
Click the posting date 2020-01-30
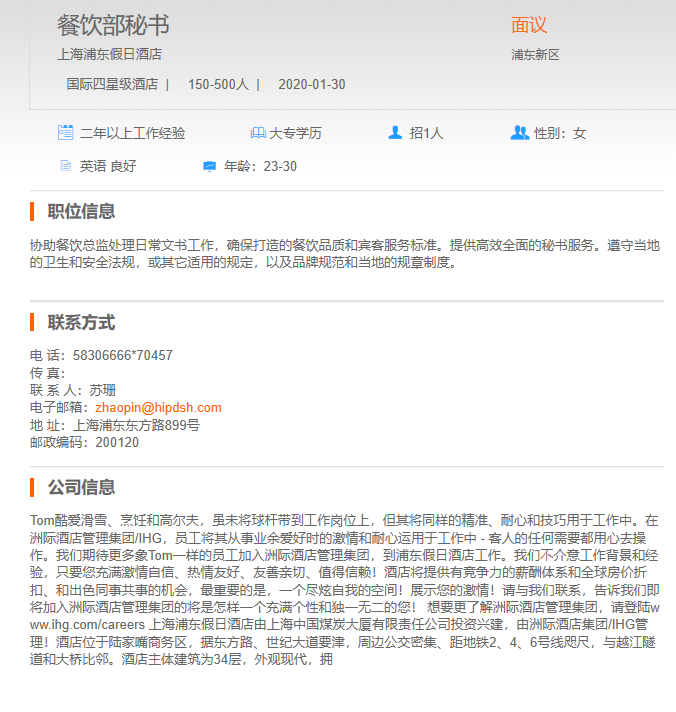coord(312,84)
